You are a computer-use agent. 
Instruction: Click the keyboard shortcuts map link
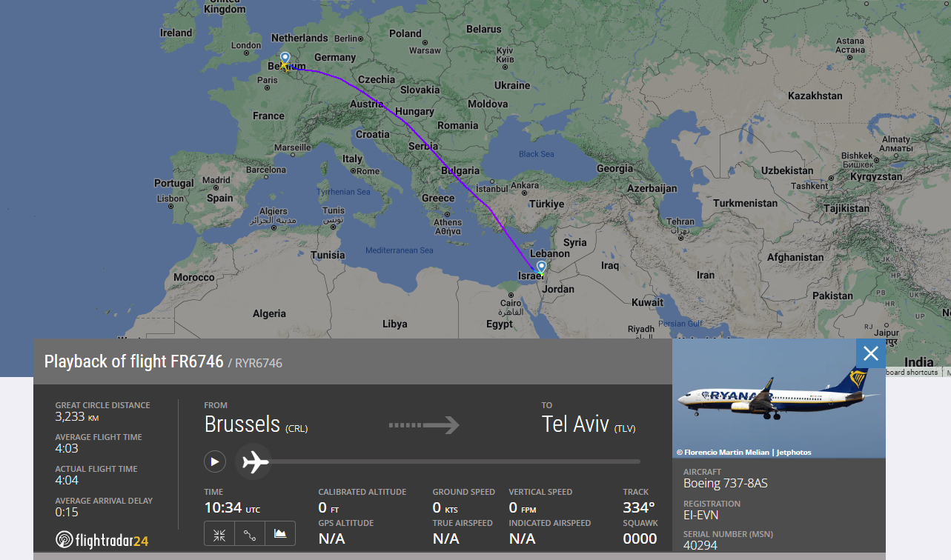pyautogui.click(x=911, y=372)
